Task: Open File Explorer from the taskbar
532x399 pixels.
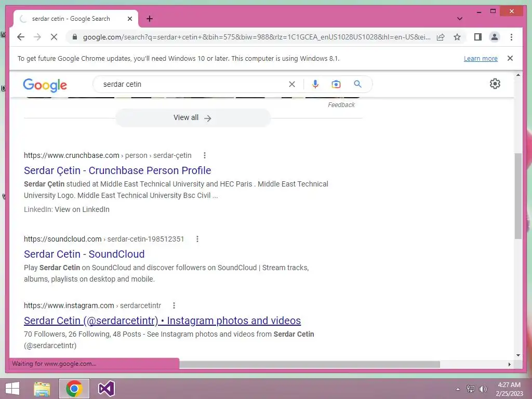Action: pos(42,389)
